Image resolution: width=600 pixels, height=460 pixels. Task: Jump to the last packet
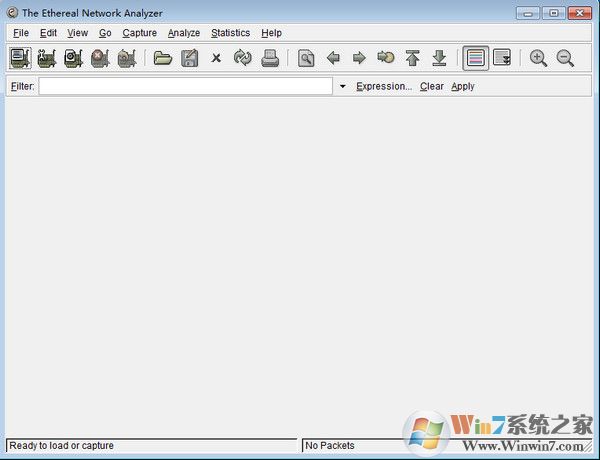439,58
